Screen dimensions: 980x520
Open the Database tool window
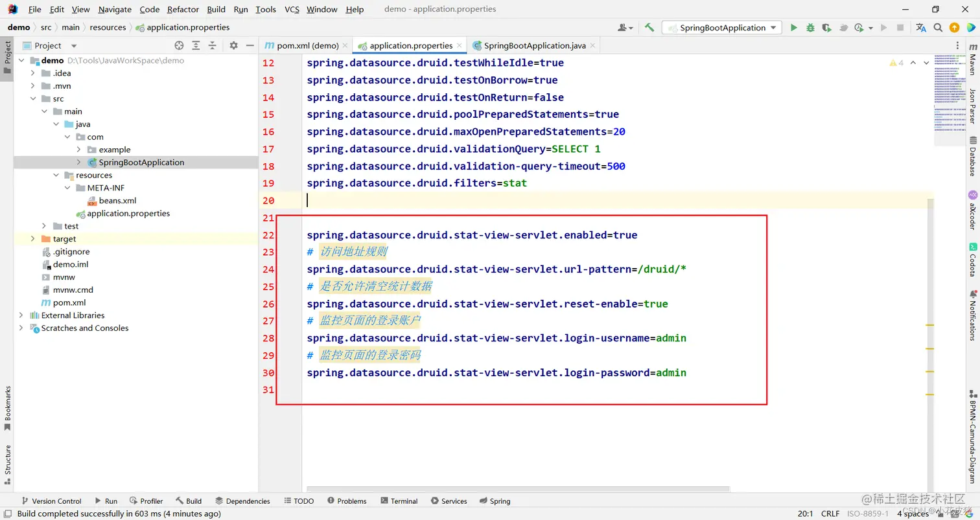click(x=972, y=157)
